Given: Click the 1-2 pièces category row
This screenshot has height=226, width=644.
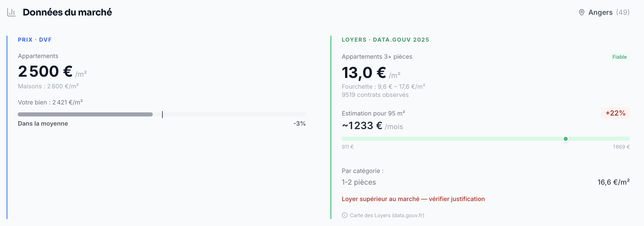Looking at the screenshot, I should click(x=359, y=182).
